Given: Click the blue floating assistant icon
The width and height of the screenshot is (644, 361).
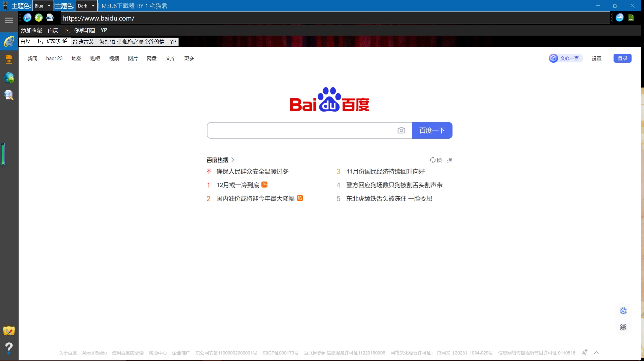Looking at the screenshot, I should 623,311.
